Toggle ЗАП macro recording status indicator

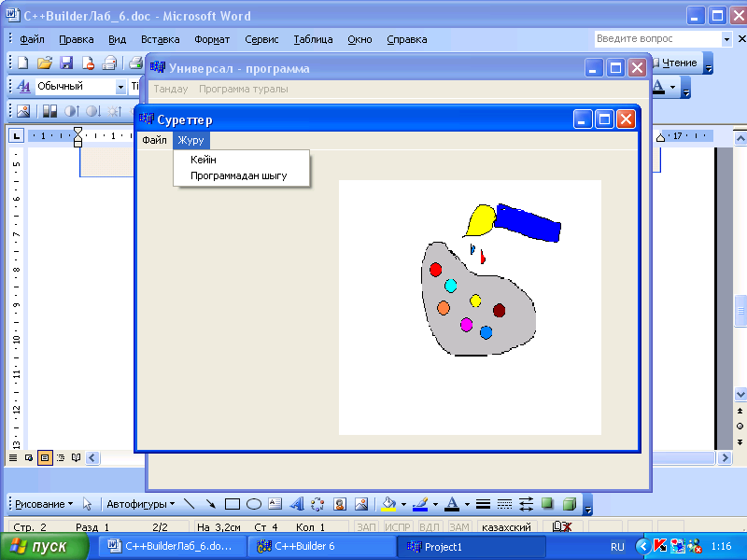tap(366, 526)
